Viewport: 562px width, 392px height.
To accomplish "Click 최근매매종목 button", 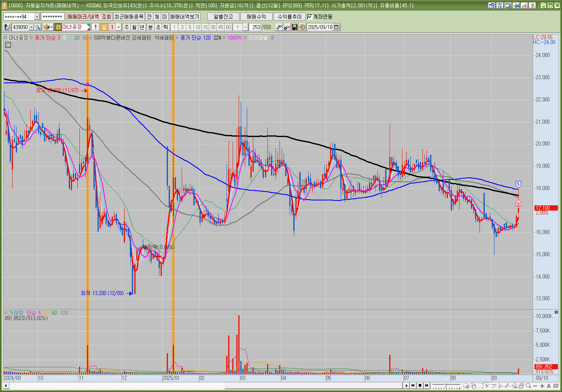I will pyautogui.click(x=129, y=17).
